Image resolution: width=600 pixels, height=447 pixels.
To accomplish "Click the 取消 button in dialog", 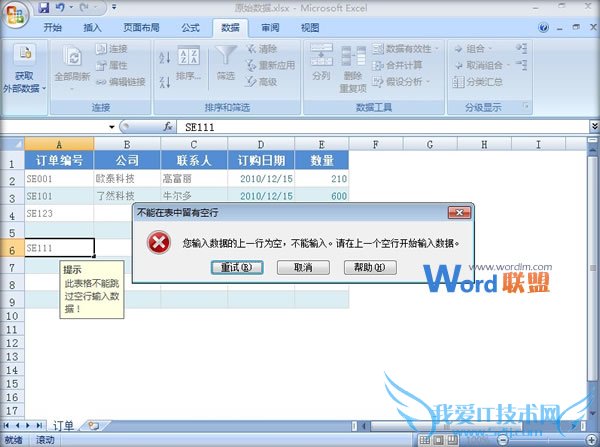I will 303,267.
